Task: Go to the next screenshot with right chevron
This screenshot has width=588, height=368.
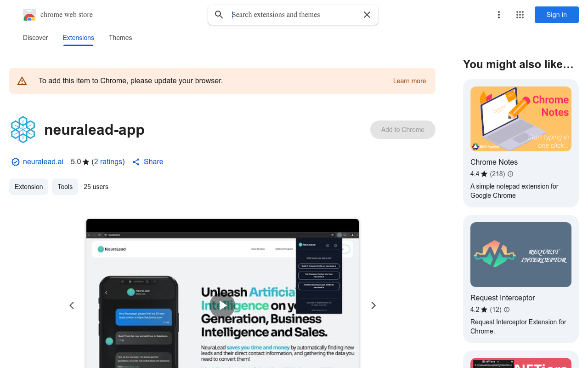Action: [373, 305]
